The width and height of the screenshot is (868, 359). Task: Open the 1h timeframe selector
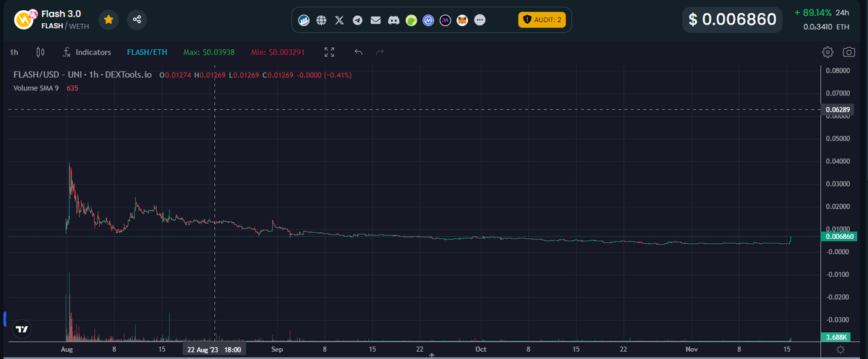(x=14, y=52)
